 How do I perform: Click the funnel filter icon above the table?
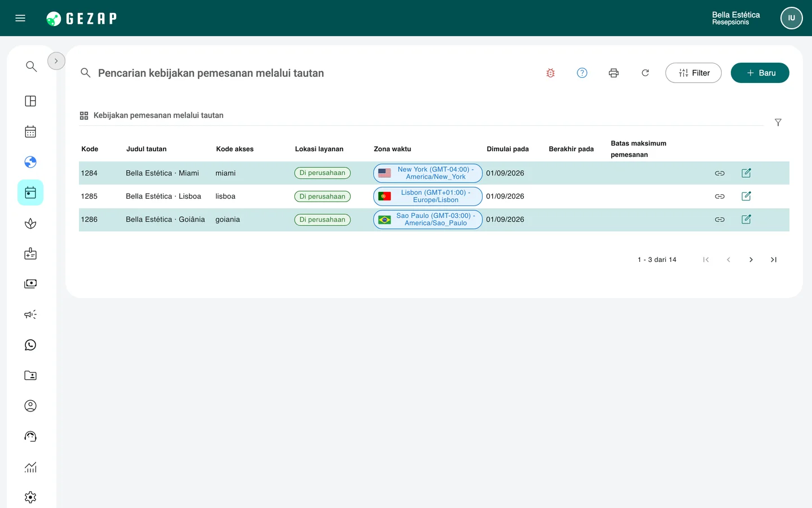778,122
